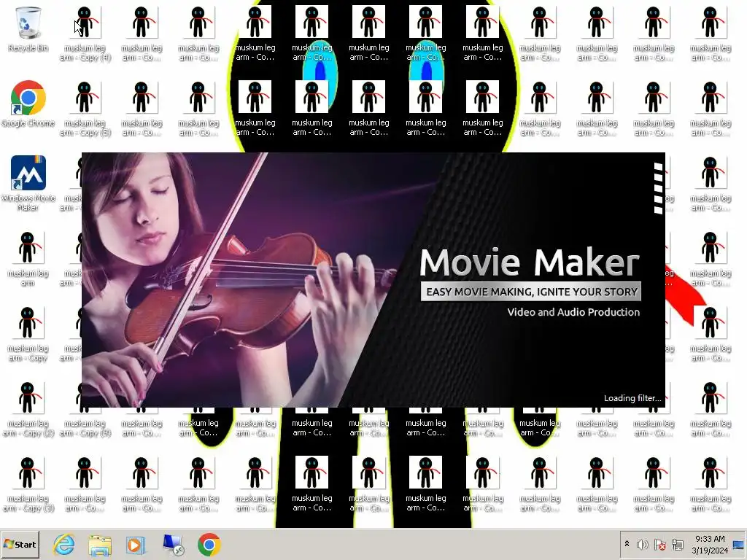747x560 pixels.
Task: Select the 'muskum leg arm - Copy' desktop file
Action: [28, 334]
